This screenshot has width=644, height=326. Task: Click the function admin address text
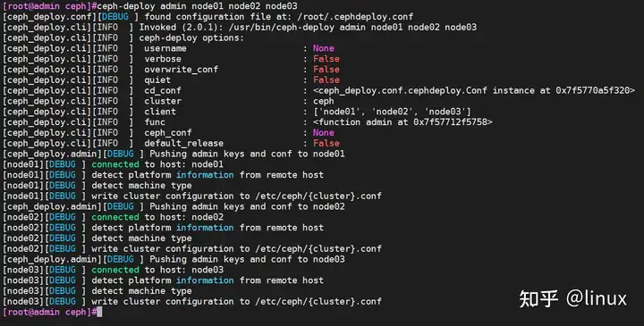tap(402, 122)
